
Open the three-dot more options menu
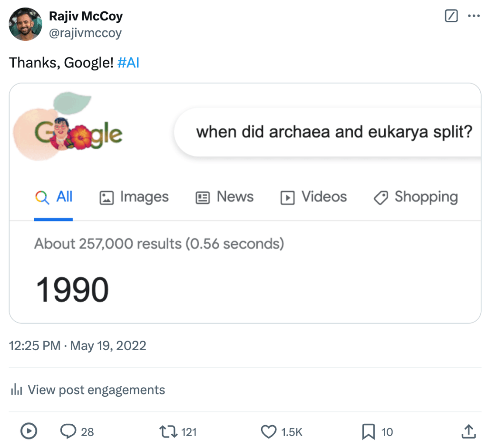point(474,16)
